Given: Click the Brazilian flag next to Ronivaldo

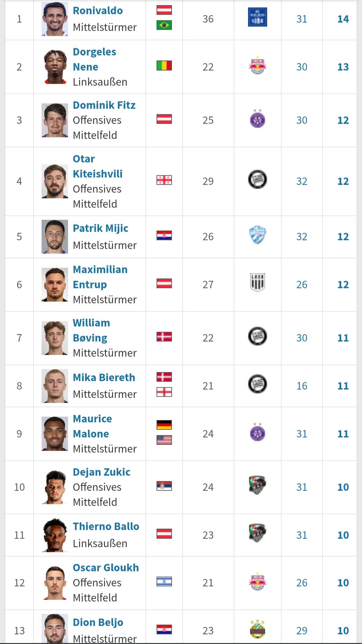Looking at the screenshot, I should tap(164, 25).
